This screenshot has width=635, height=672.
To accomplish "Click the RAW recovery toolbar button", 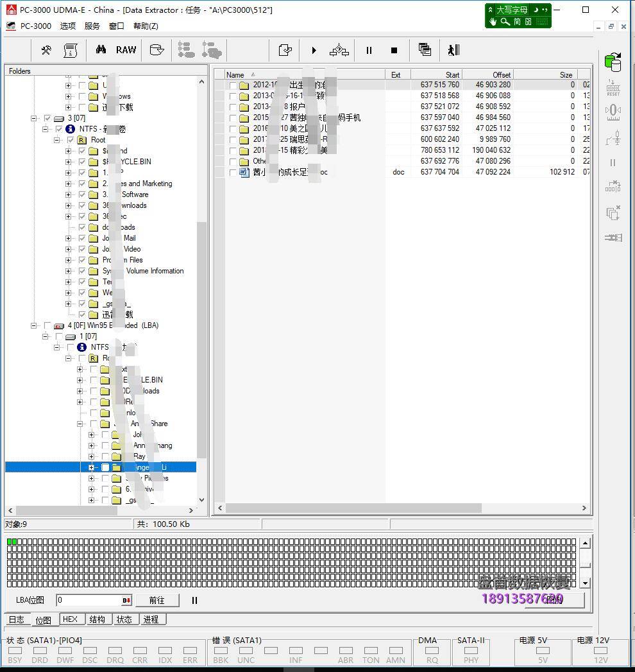I will tap(126, 50).
